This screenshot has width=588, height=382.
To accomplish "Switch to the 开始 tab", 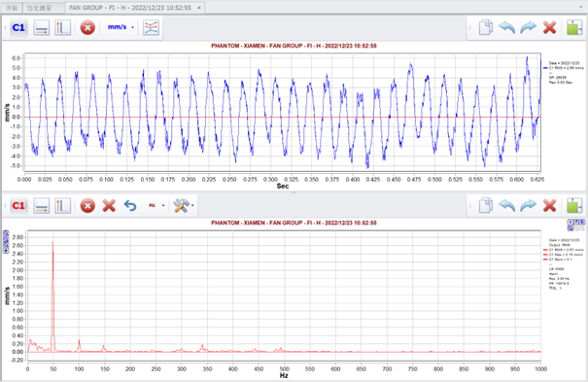I will pos(12,8).
